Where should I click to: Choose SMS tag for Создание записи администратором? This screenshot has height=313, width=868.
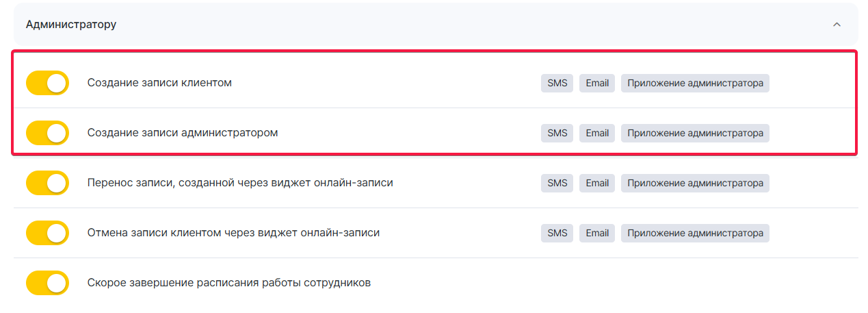(x=557, y=133)
